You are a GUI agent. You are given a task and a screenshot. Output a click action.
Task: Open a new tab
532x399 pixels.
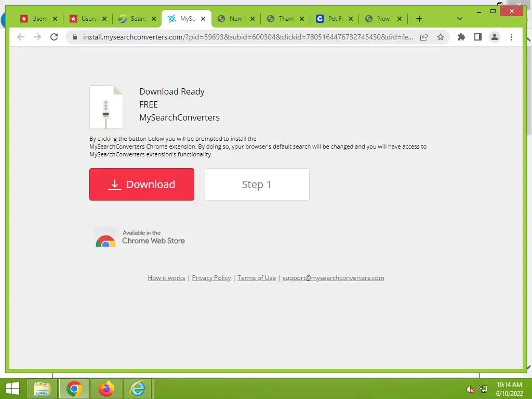coord(419,19)
